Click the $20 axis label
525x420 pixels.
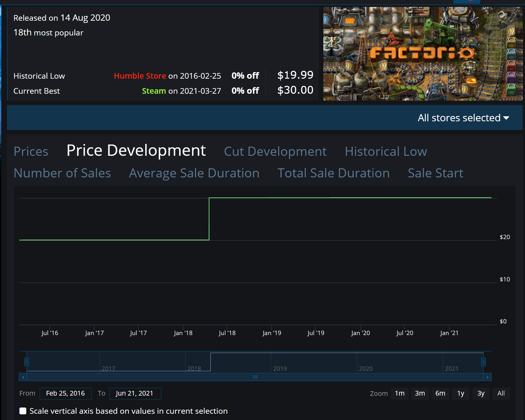click(505, 237)
